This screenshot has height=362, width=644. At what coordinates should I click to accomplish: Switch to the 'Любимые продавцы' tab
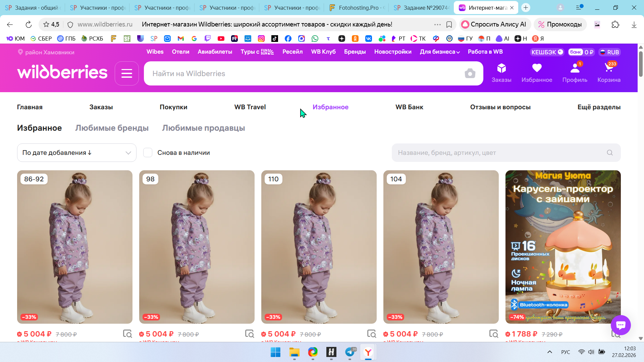click(x=203, y=128)
